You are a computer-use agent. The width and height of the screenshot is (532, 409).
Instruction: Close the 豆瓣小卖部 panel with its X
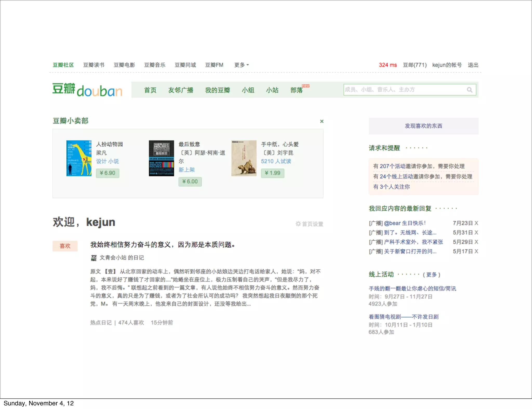click(x=322, y=121)
